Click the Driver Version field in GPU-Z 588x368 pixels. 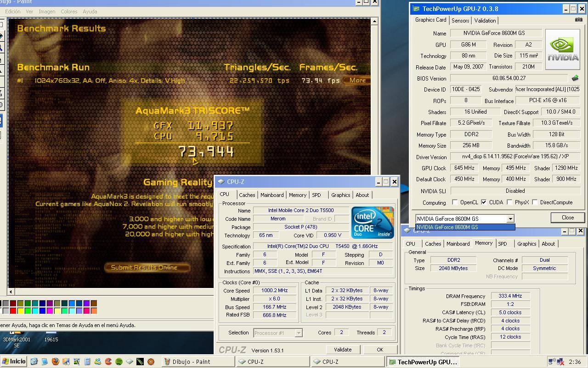click(x=515, y=157)
